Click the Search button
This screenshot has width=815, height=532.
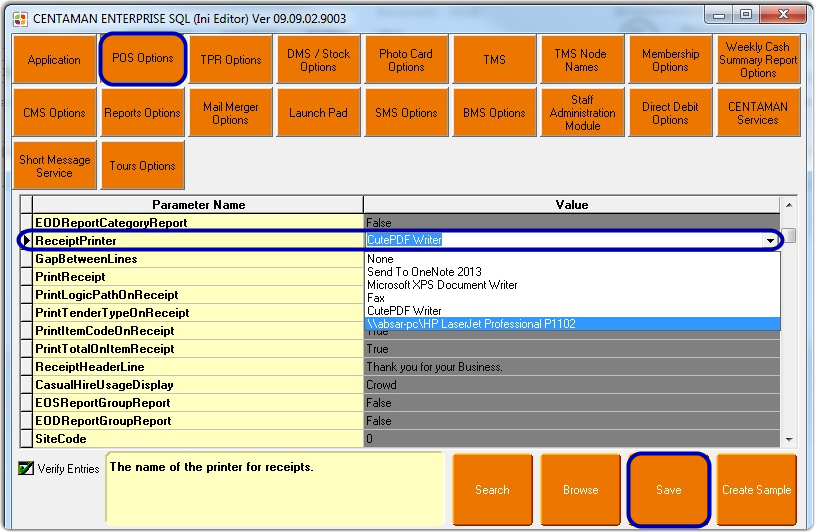point(492,490)
